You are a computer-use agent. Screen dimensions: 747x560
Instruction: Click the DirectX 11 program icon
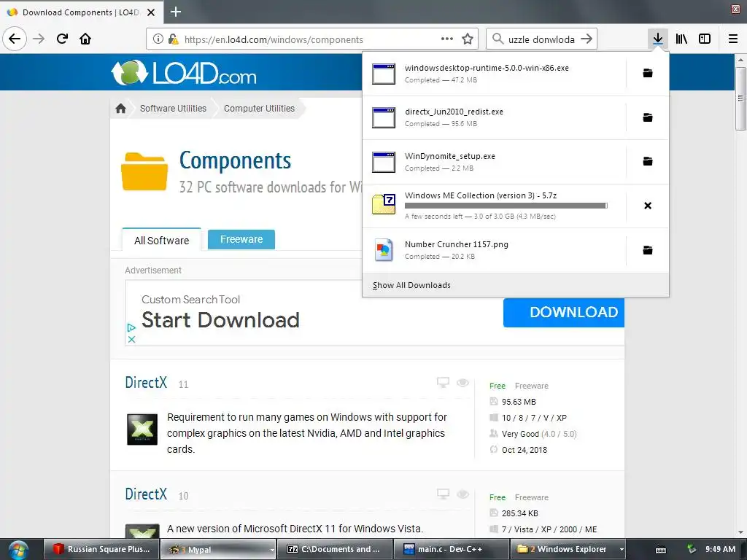(x=142, y=429)
